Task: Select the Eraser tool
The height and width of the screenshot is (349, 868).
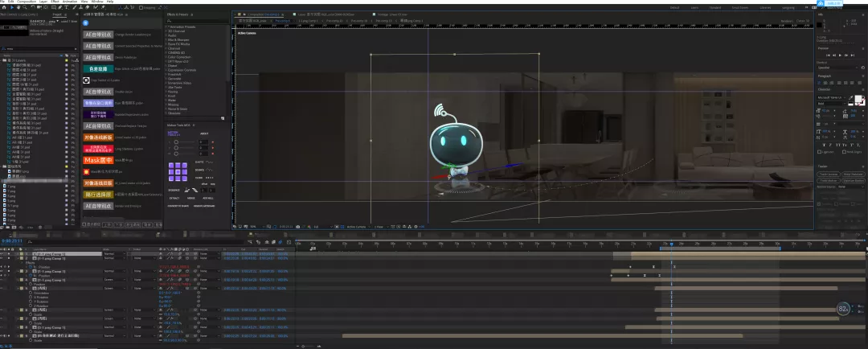Action: [x=88, y=8]
